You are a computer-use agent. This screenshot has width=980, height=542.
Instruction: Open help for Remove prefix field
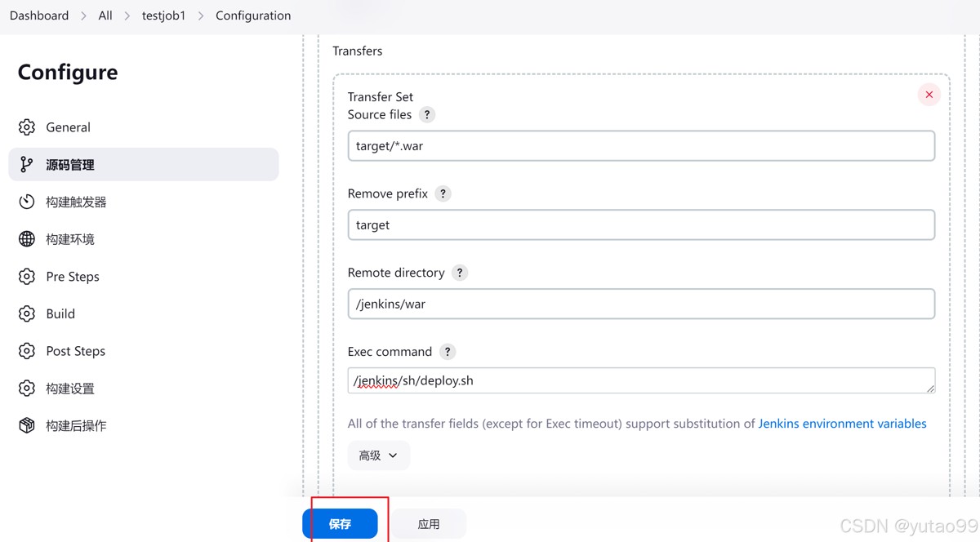pos(443,194)
